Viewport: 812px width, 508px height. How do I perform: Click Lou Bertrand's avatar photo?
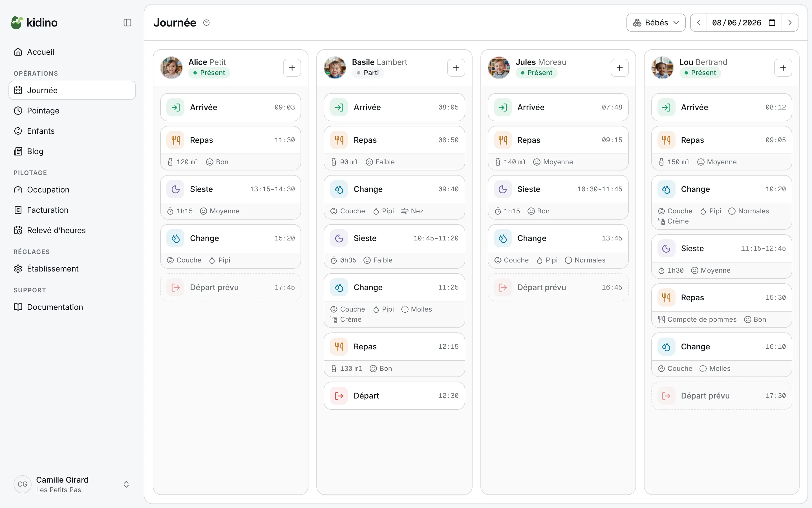pos(662,67)
